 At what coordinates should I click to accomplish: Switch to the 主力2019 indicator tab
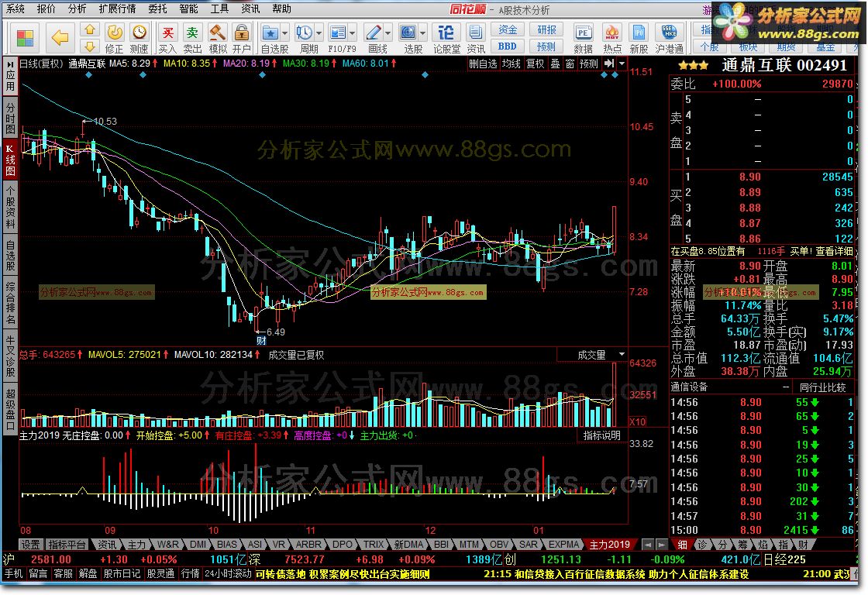pos(609,545)
